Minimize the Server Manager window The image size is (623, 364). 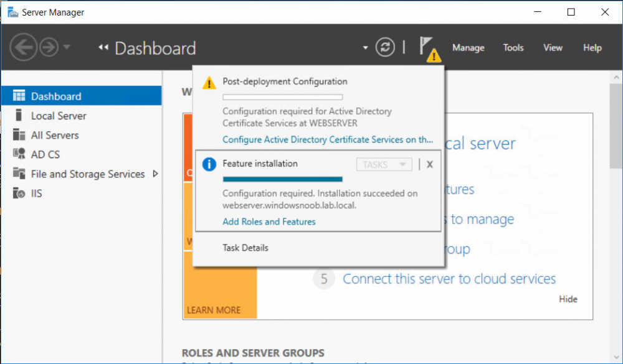point(537,12)
